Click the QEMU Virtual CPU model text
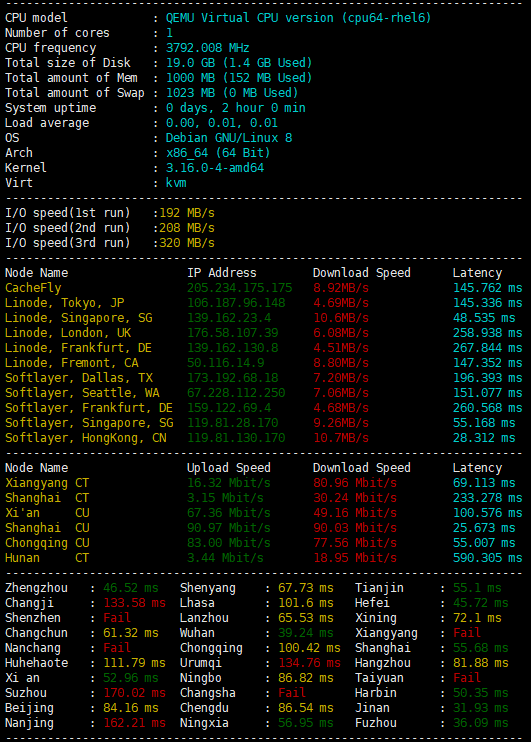Viewport: 531px width, 742px height. point(298,18)
